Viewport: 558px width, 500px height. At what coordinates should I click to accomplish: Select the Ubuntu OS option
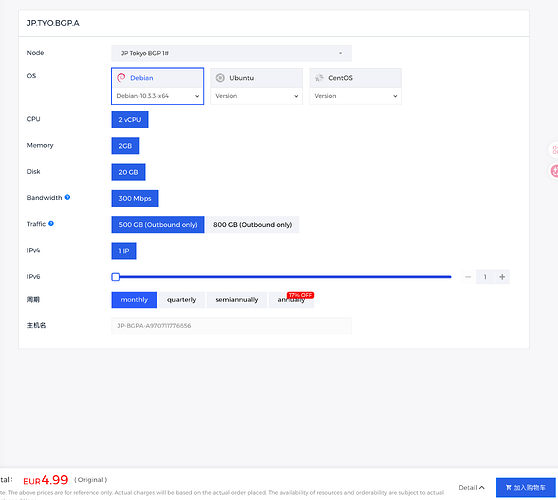[x=256, y=78]
